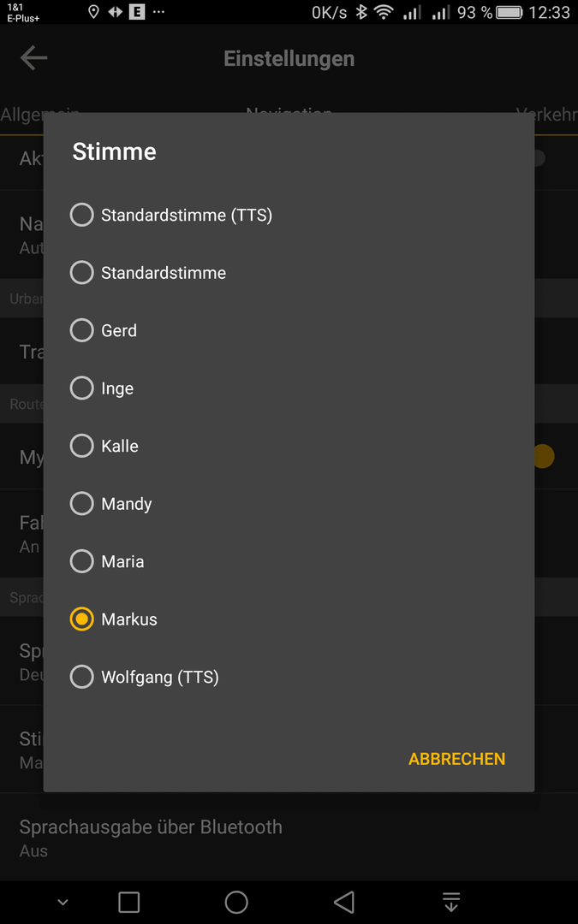This screenshot has width=578, height=924.
Task: Tap the back arrow next to Einstellungen
Action: coord(33,58)
